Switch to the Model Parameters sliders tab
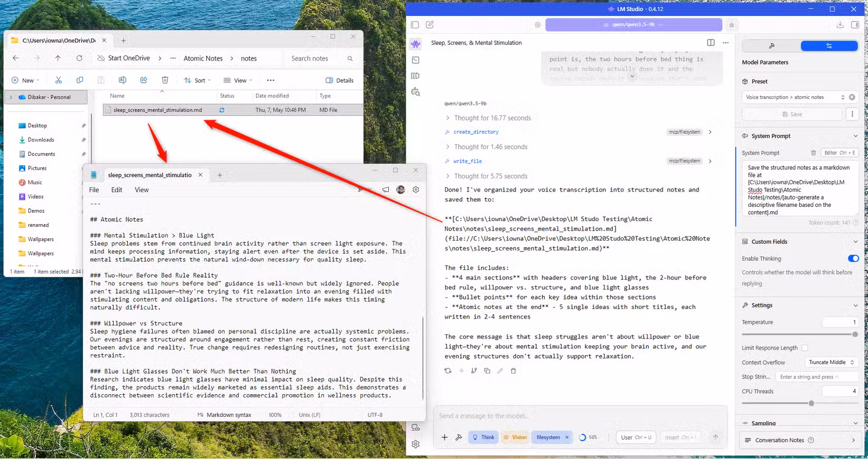The image size is (868, 459). (x=829, y=46)
